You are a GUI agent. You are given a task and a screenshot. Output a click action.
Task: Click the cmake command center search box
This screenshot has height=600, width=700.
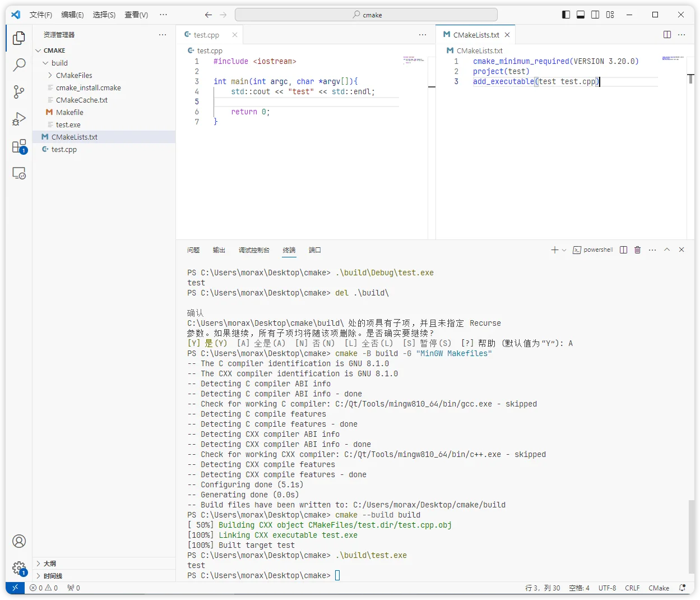point(366,15)
